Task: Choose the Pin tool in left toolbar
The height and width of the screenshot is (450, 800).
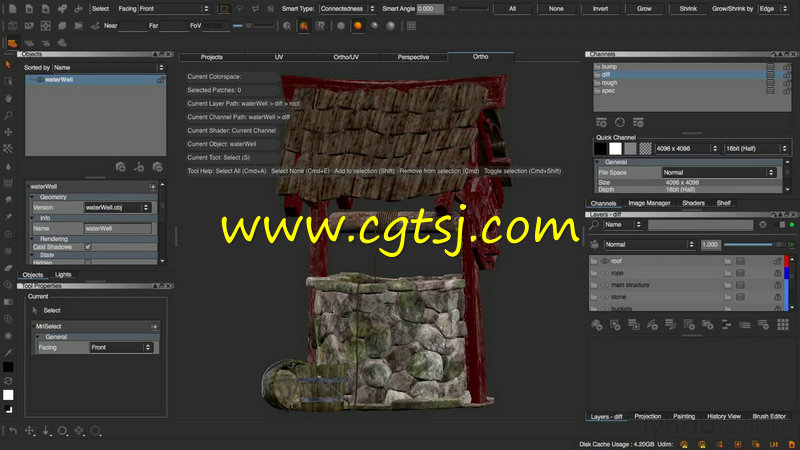Action: coord(8,217)
